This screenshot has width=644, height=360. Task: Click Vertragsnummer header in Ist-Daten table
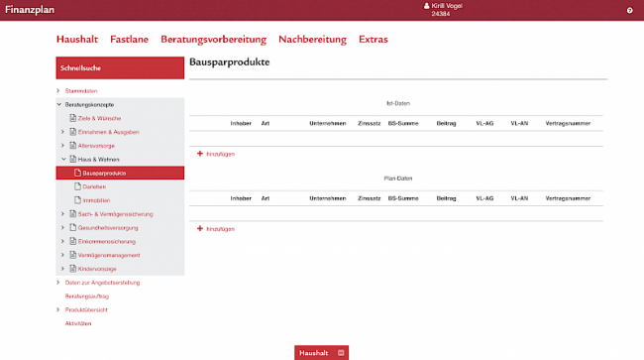coord(568,123)
